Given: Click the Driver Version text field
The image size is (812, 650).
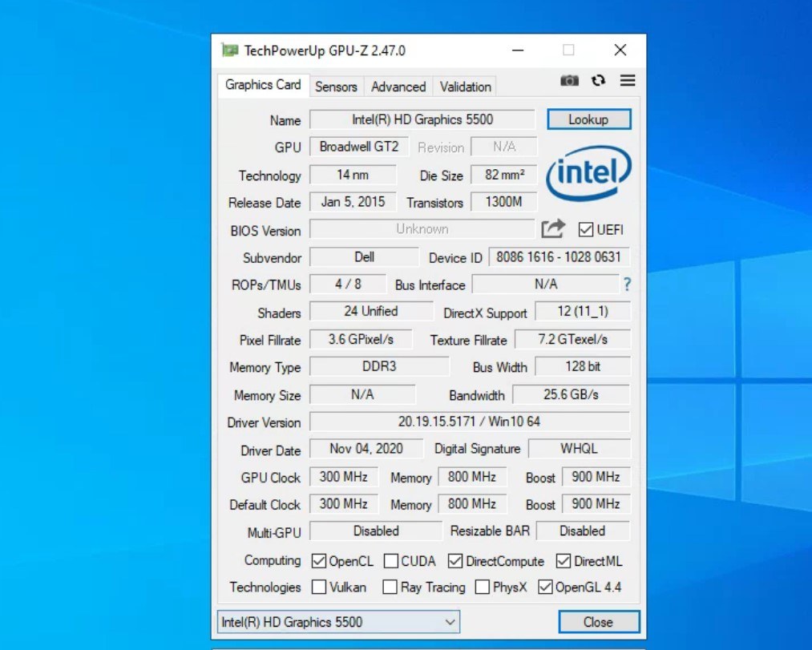Looking at the screenshot, I should [x=470, y=422].
